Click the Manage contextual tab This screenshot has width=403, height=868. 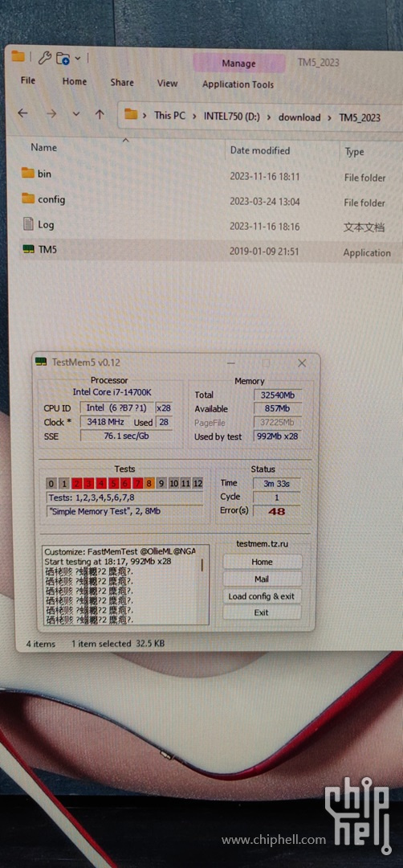[238, 63]
